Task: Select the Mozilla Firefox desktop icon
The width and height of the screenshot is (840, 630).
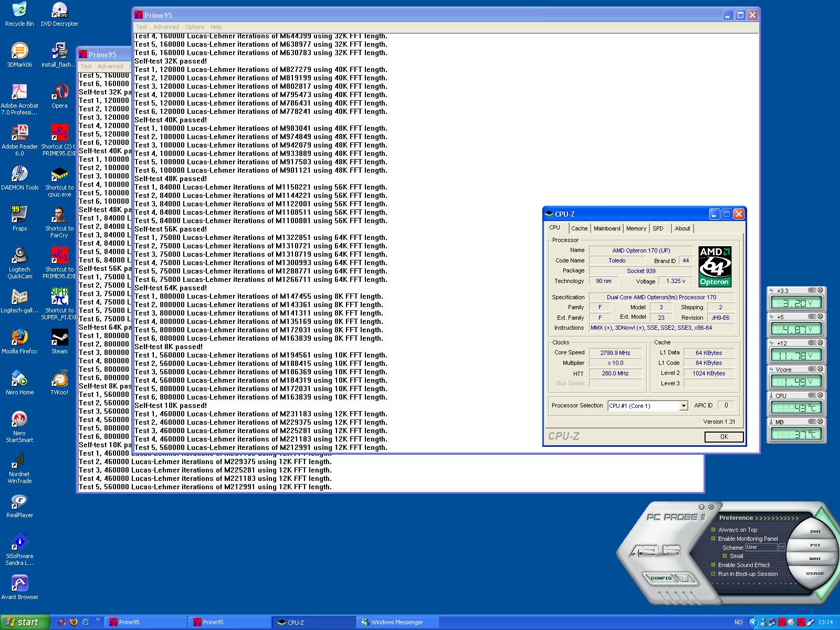Action: 19,342
